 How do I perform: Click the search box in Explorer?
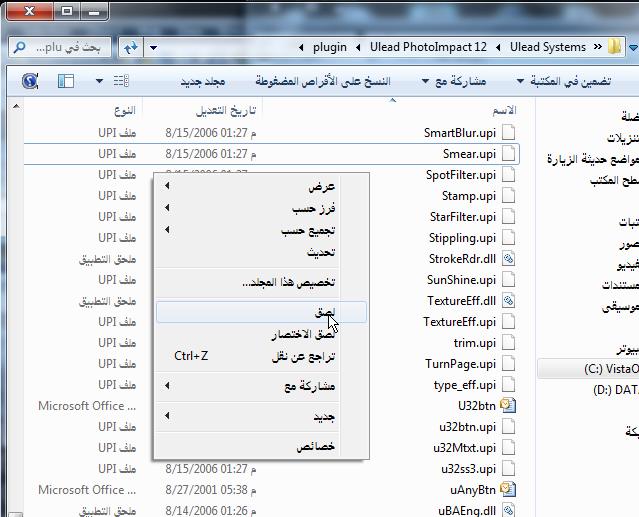point(60,47)
